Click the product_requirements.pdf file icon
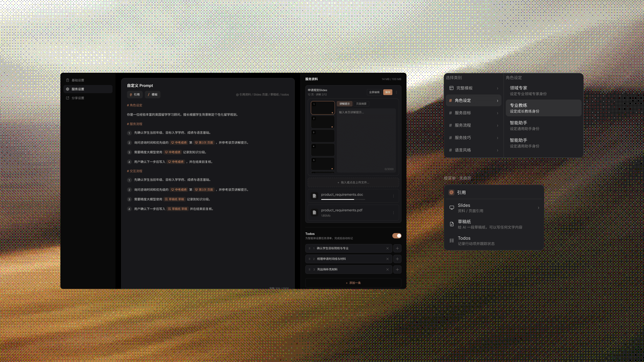Image resolution: width=644 pixels, height=362 pixels. (x=314, y=212)
